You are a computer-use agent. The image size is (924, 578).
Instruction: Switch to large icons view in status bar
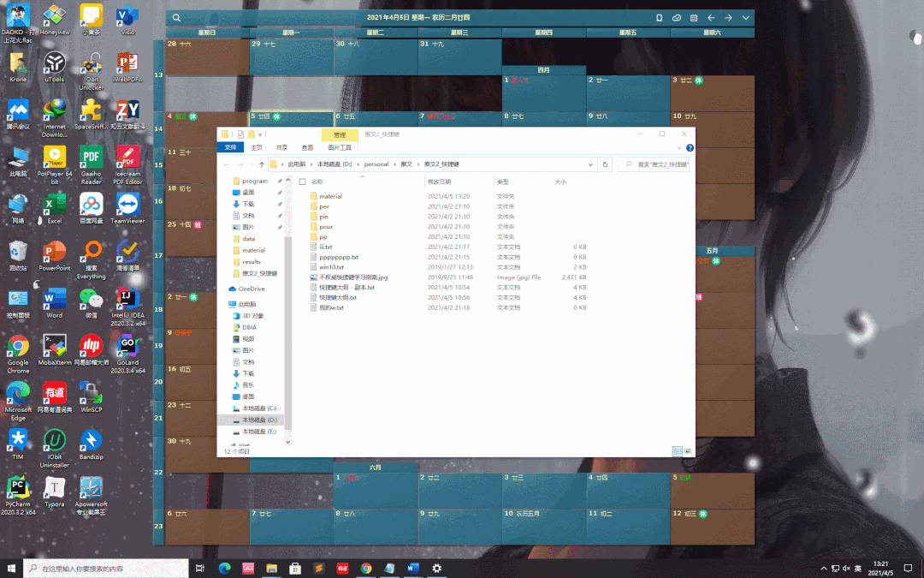coord(689,451)
